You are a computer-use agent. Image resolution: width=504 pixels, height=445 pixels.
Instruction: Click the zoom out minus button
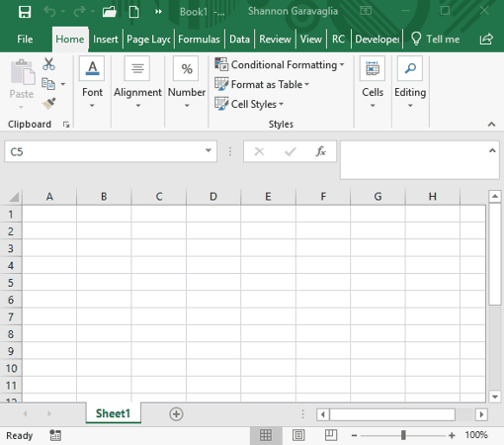[354, 435]
